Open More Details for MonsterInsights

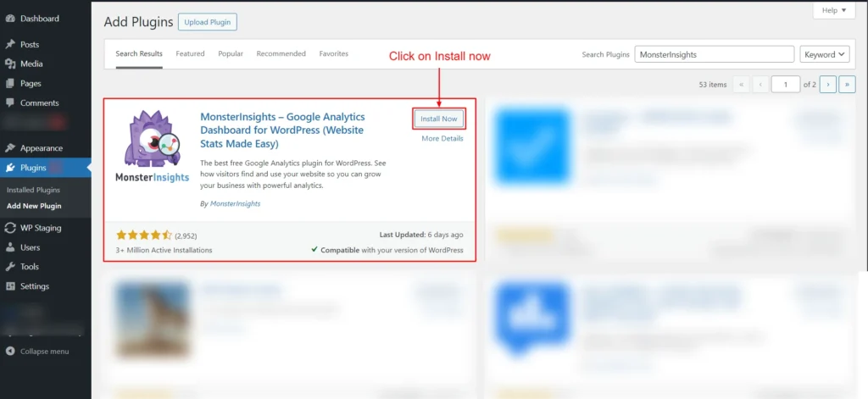coord(442,138)
